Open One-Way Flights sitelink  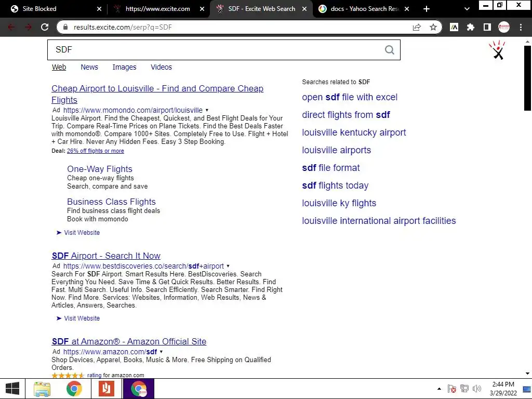(99, 169)
